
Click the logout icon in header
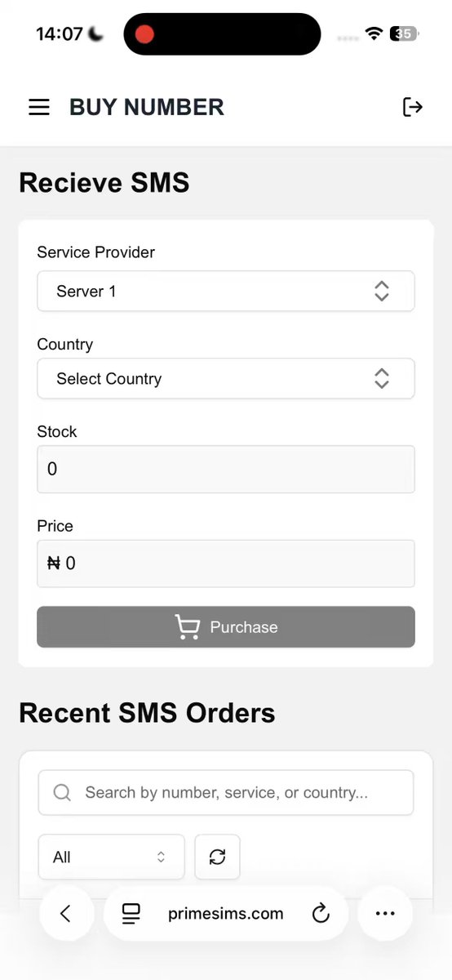tap(413, 107)
